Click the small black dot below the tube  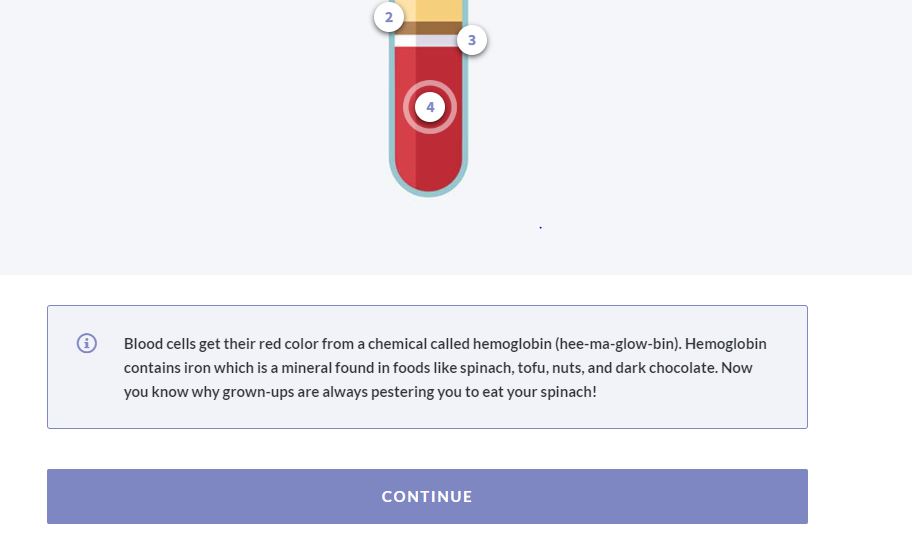[x=541, y=228]
